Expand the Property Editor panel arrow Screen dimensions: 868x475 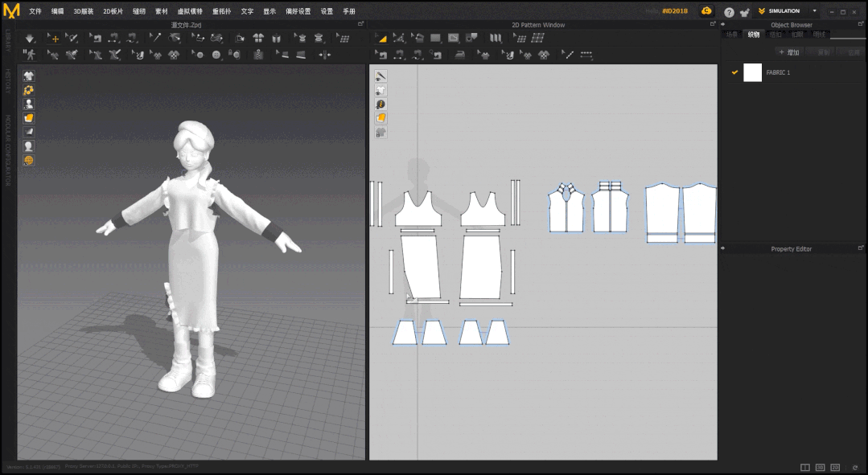722,248
